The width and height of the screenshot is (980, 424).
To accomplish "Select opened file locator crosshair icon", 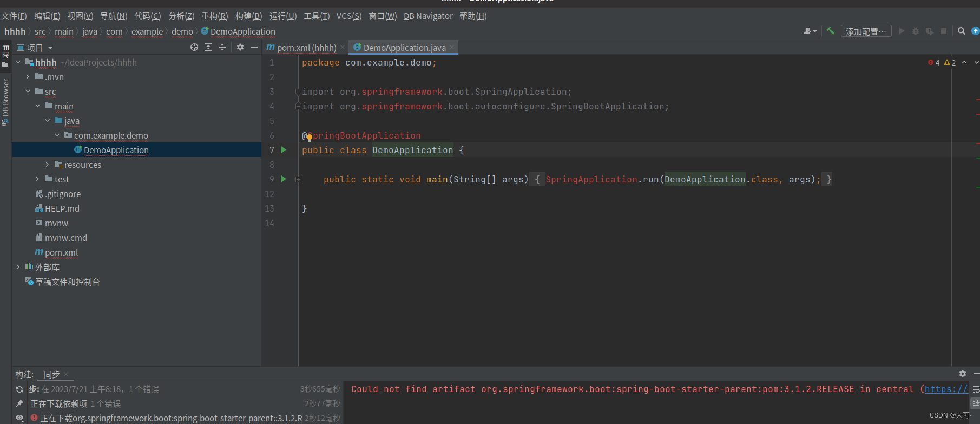I will tap(194, 48).
